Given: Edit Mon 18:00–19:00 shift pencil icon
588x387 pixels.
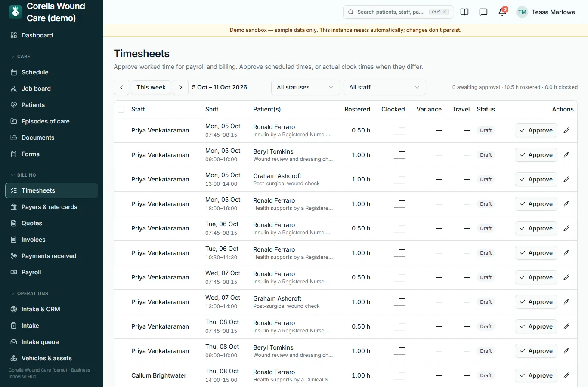Looking at the screenshot, I should click(566, 204).
